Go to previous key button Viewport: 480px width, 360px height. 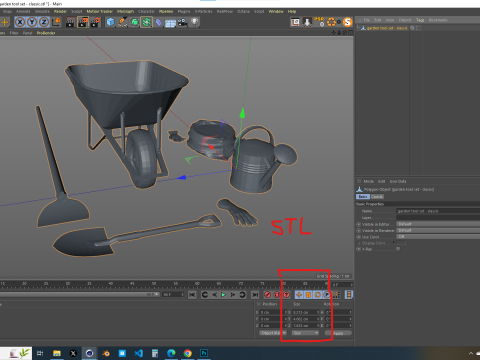pos(205,295)
